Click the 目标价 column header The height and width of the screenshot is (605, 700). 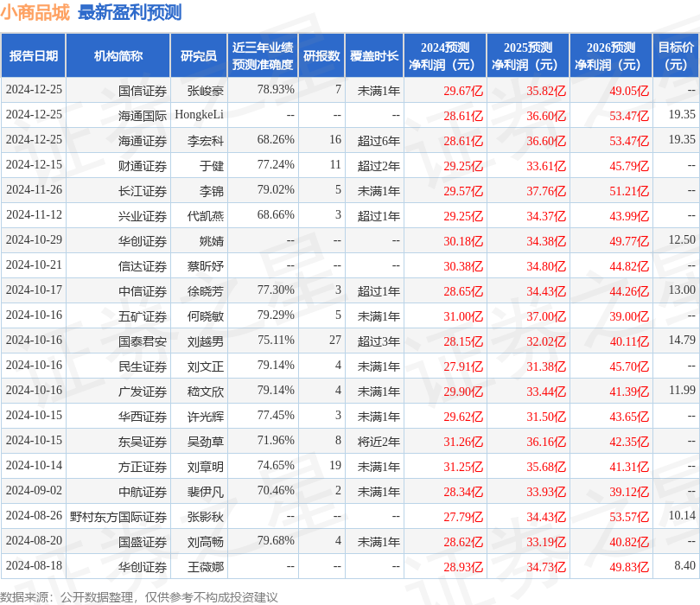point(676,56)
